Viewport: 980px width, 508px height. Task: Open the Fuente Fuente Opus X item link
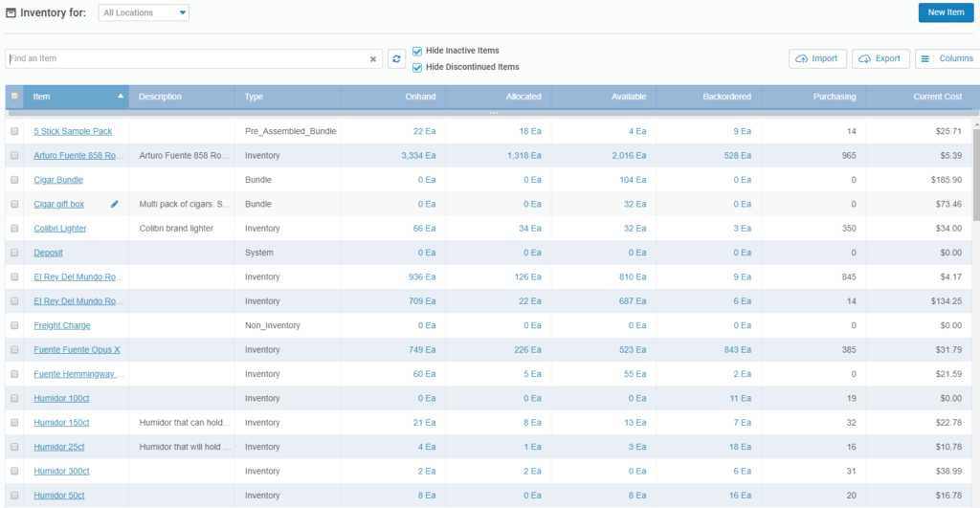(x=77, y=350)
